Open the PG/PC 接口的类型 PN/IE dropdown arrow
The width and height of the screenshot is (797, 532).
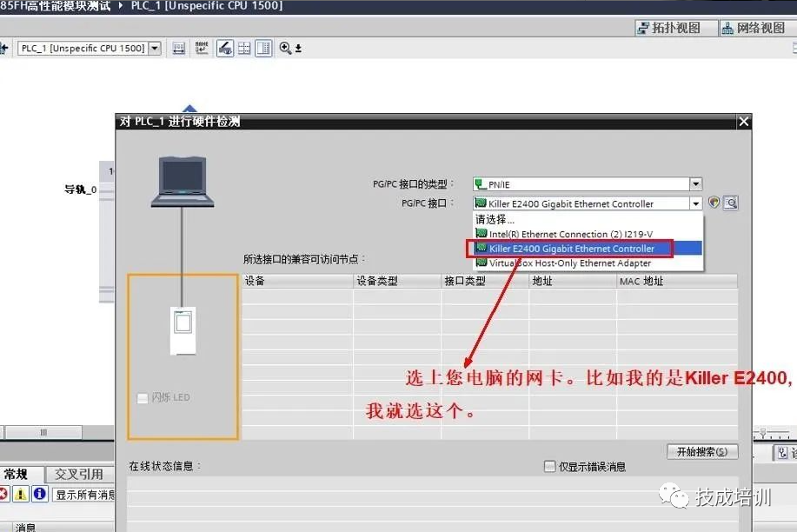(696, 183)
